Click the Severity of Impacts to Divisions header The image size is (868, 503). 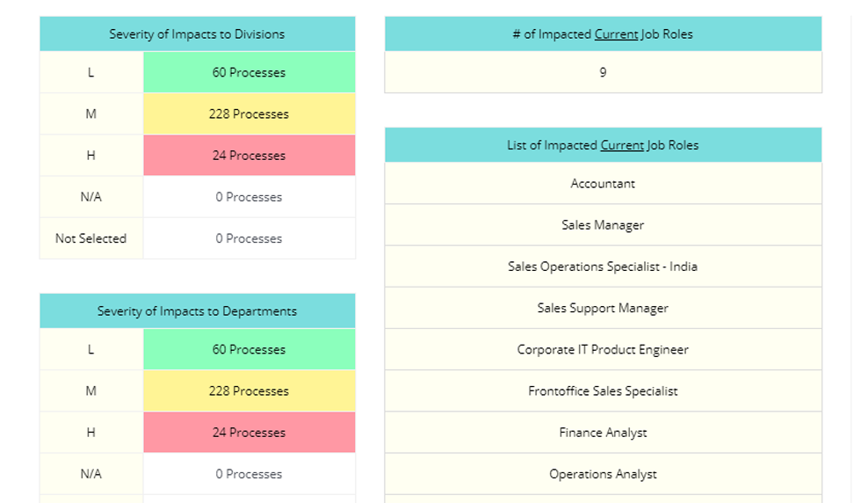(197, 33)
